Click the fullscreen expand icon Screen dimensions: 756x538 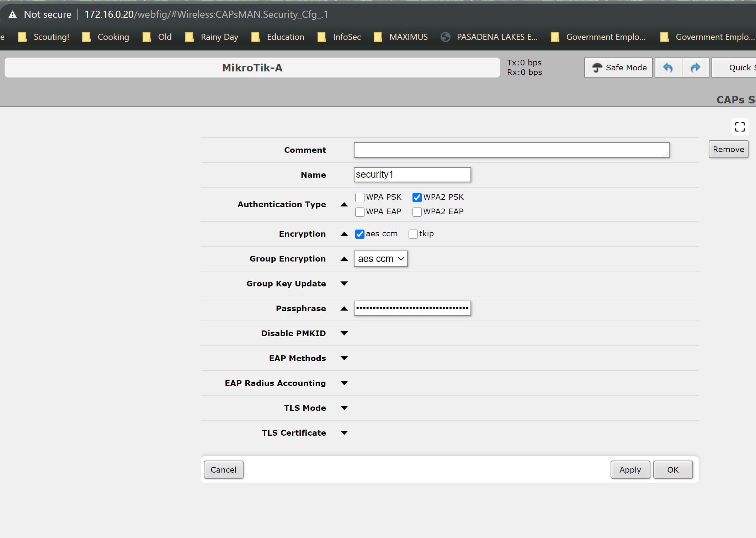click(x=740, y=127)
